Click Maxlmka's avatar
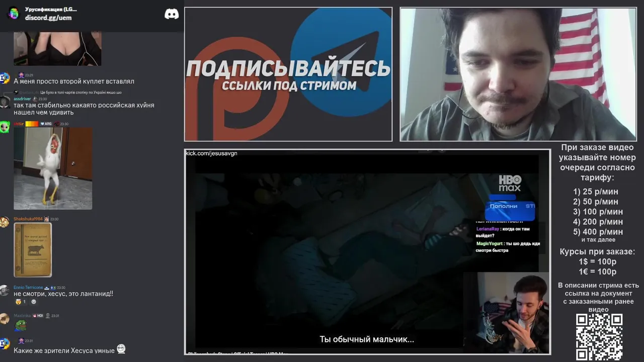 5,318
